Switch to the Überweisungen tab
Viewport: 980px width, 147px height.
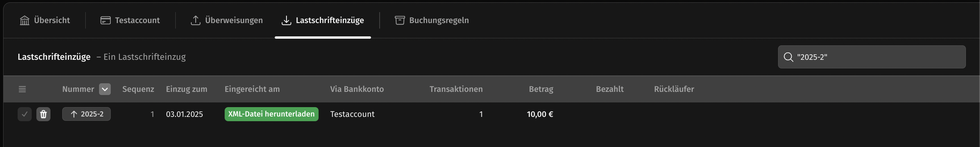(x=227, y=20)
